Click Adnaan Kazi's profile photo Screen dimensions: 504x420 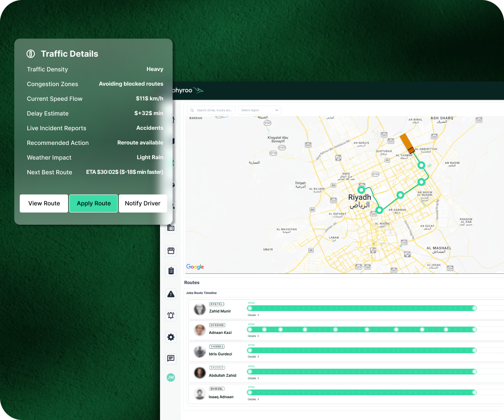coord(199,330)
